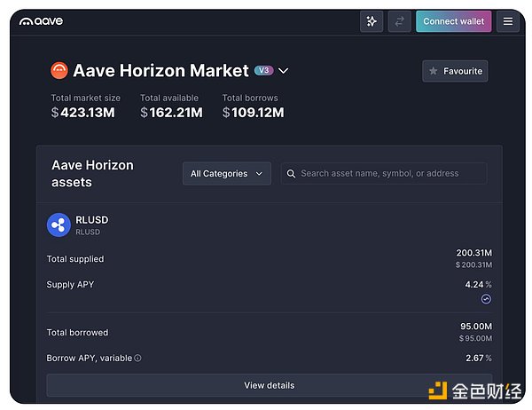The height and width of the screenshot is (410, 532).
Task: Open the RLUSD asset name link
Action: [x=92, y=220]
